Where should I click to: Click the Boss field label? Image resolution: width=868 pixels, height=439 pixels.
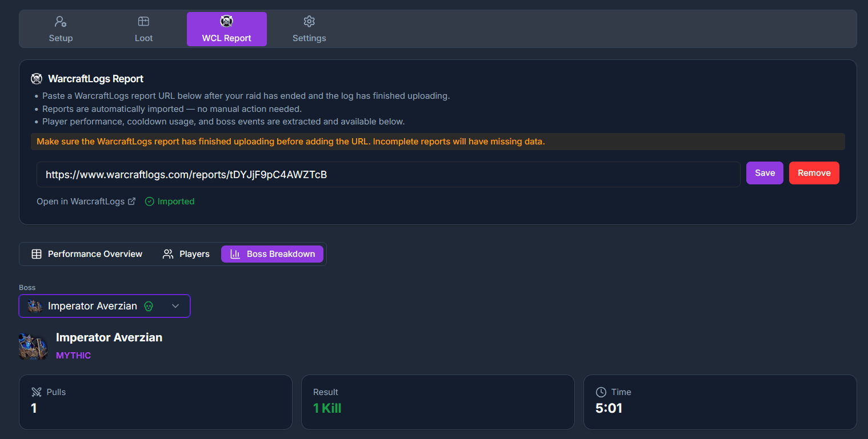pos(27,287)
